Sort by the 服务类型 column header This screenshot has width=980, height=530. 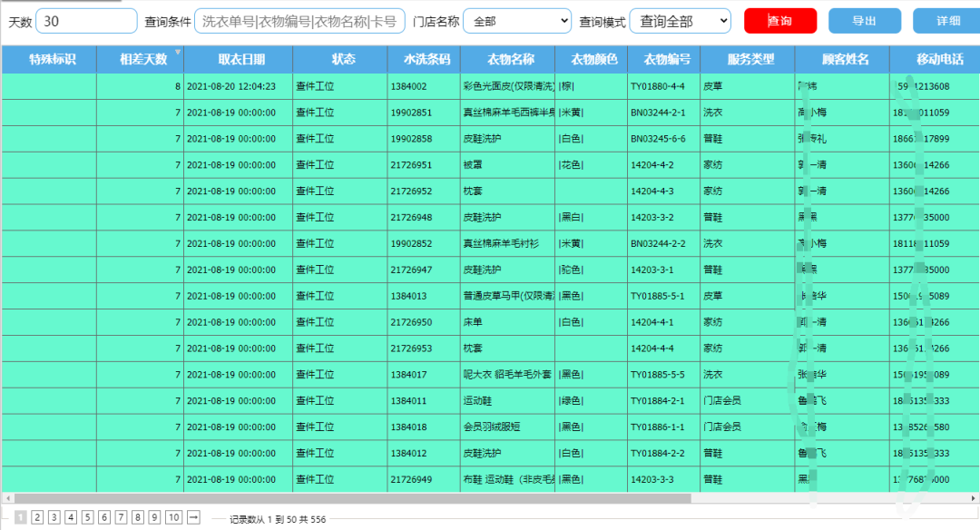click(748, 59)
